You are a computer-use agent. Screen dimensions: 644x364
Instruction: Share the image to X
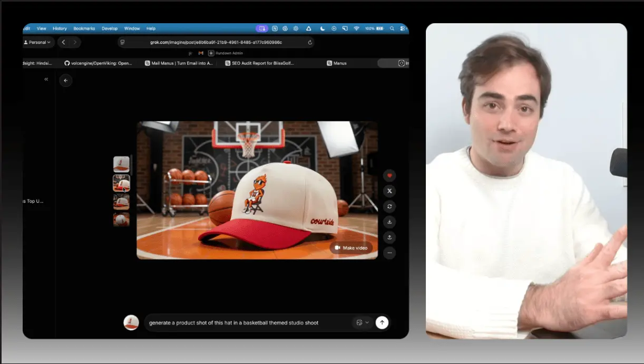pos(389,191)
